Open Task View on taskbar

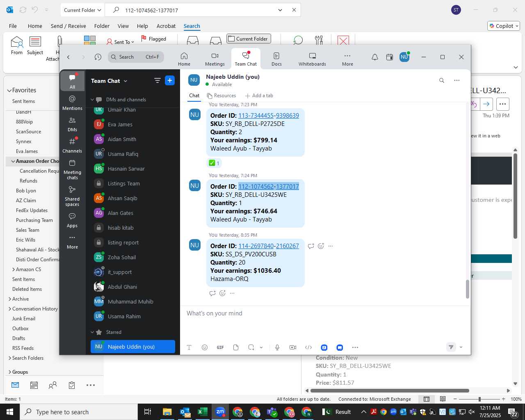(x=148, y=412)
